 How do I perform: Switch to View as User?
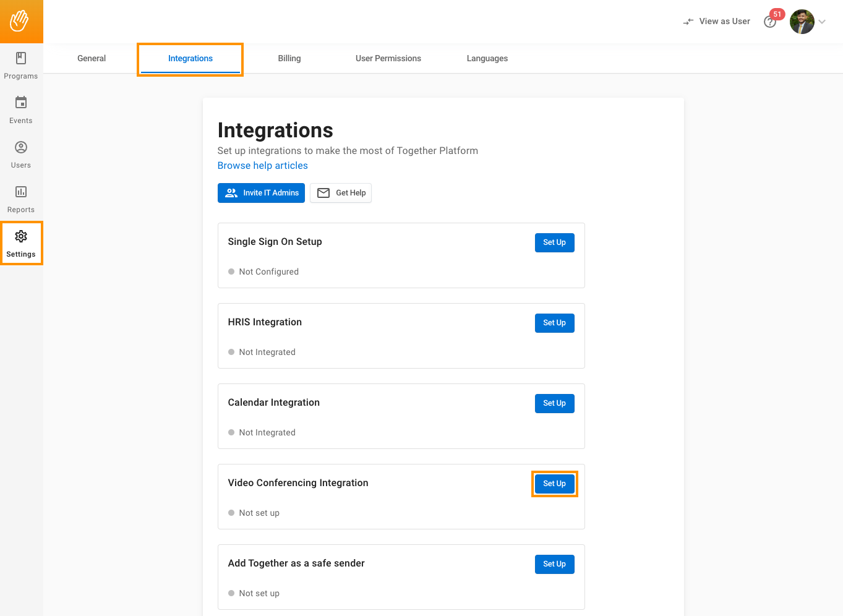click(717, 22)
